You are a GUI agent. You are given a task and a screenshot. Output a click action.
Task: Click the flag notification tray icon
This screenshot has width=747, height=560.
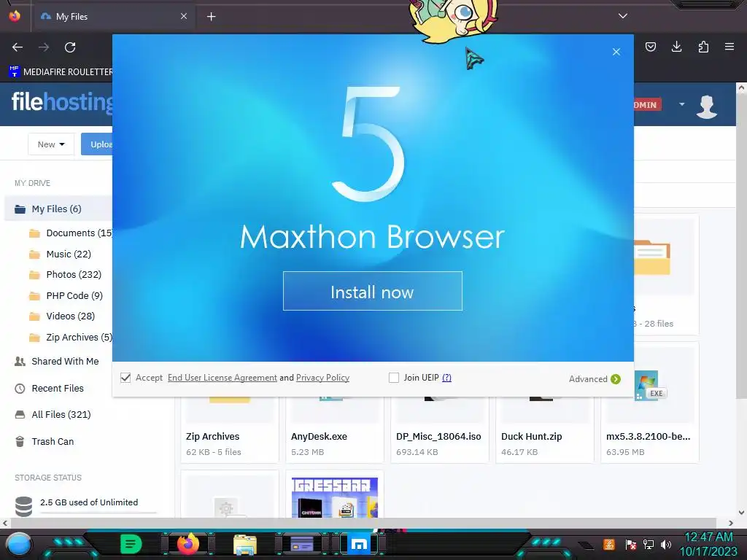click(x=631, y=544)
